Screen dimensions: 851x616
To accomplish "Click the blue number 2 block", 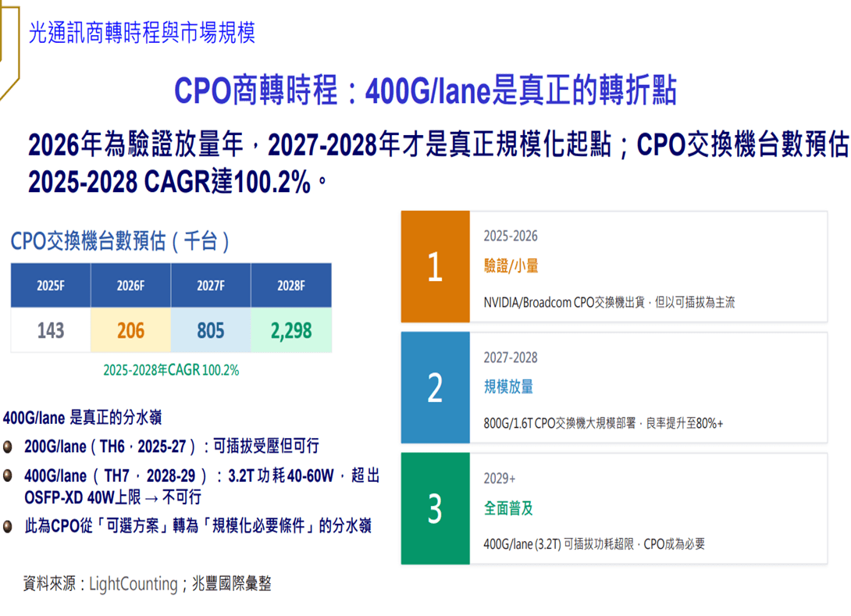I will [436, 387].
